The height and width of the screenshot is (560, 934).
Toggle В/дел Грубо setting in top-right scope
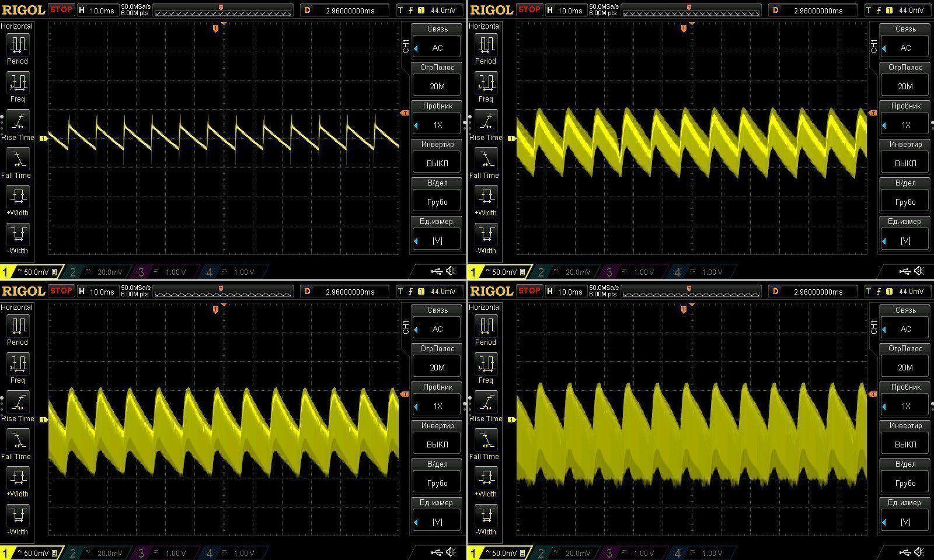click(x=905, y=202)
